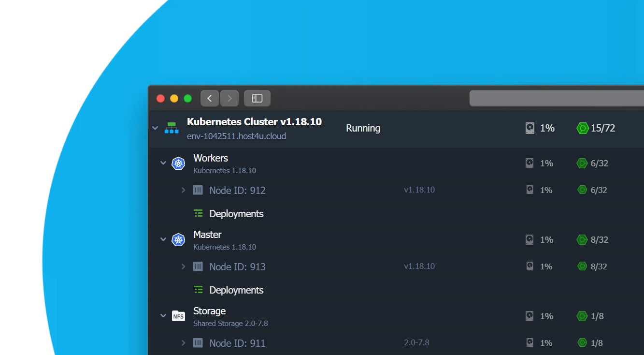
Task: Click the disk usage icon in Workers row
Action: (530, 163)
